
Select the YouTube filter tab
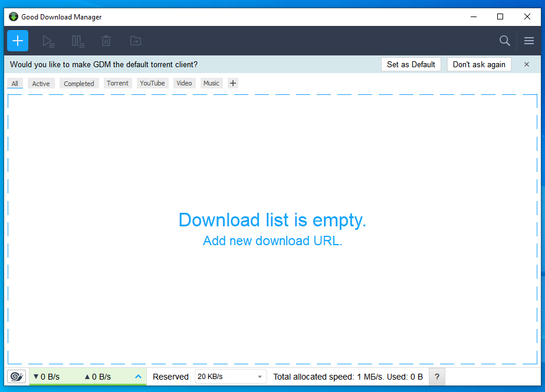[x=152, y=83]
